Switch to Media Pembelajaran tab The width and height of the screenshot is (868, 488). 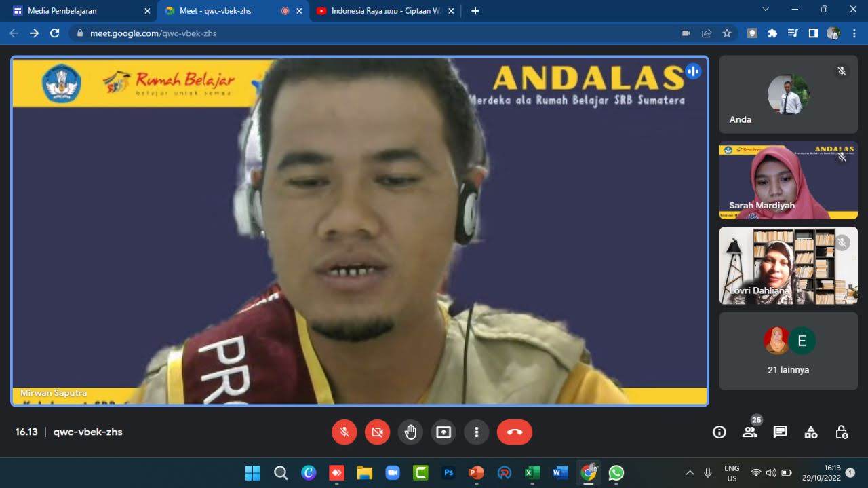79,11
